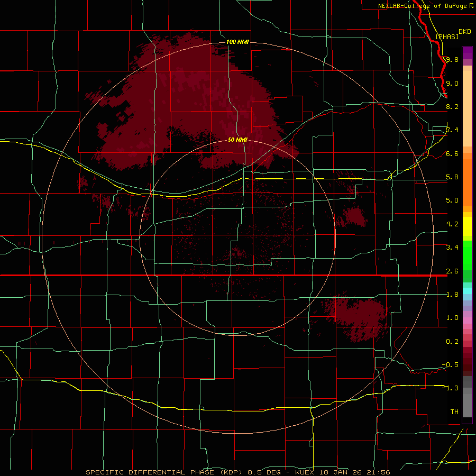Click the DKD label above the color scale

[465, 32]
